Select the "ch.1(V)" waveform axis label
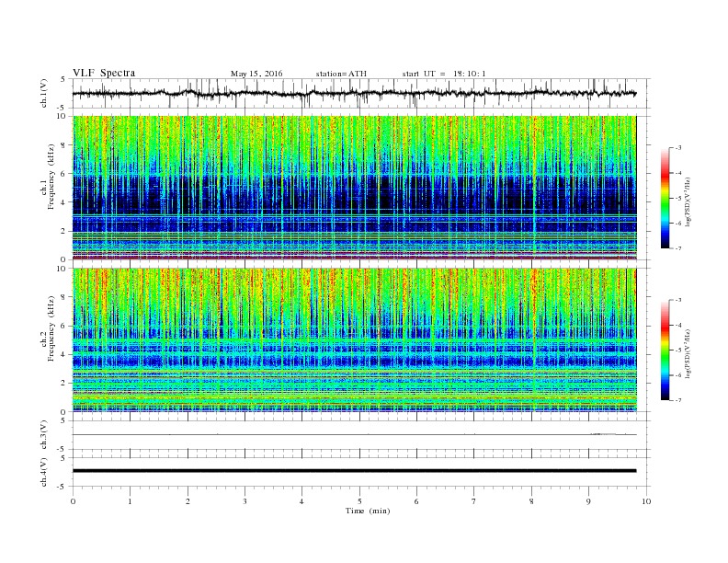This screenshot has width=728, height=563. click(43, 93)
